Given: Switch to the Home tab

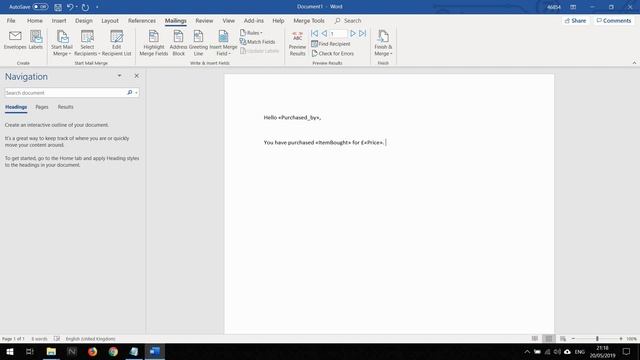Looking at the screenshot, I should (x=35, y=20).
